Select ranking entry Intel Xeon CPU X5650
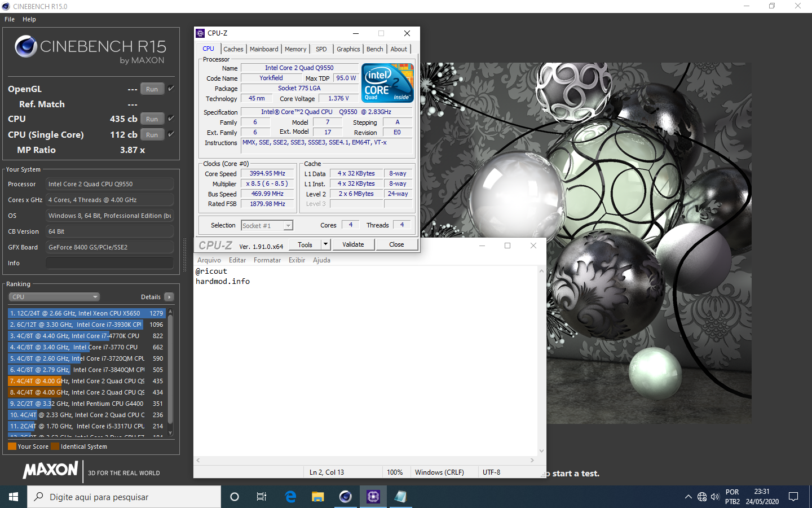 click(86, 313)
